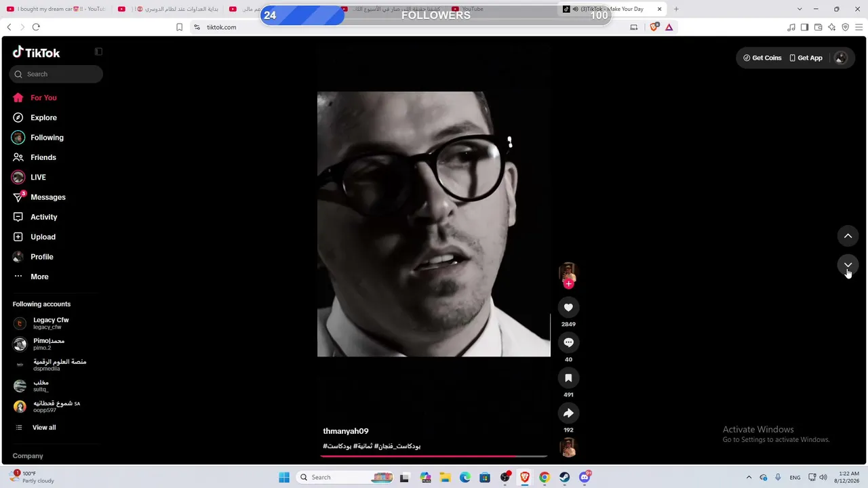The image size is (868, 488).
Task: Share the video using the arrow icon
Action: pyautogui.click(x=568, y=413)
